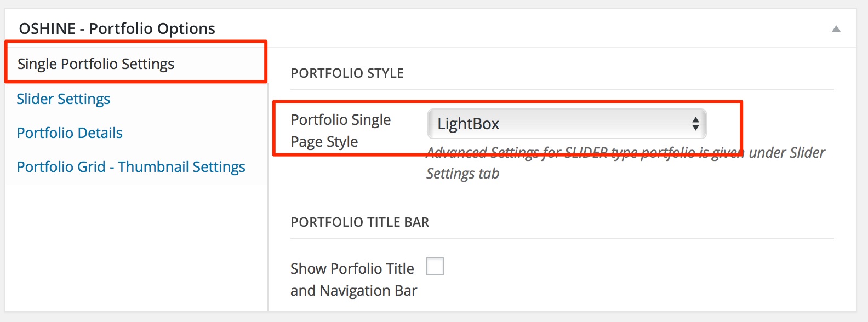Click the Show Porfolio Title label text

click(352, 269)
